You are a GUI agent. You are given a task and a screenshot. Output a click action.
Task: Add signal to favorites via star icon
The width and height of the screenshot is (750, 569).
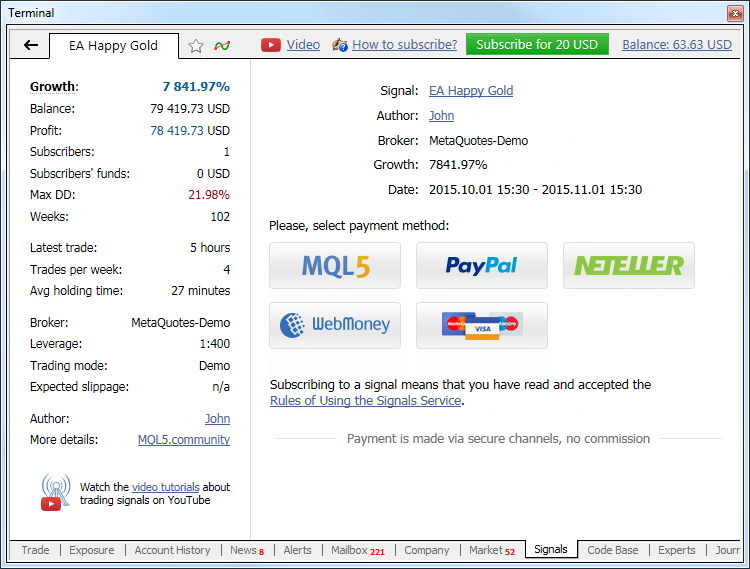point(196,46)
